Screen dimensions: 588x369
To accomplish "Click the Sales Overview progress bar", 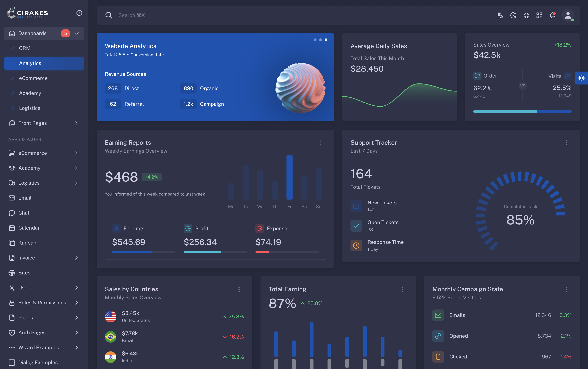I will [522, 112].
